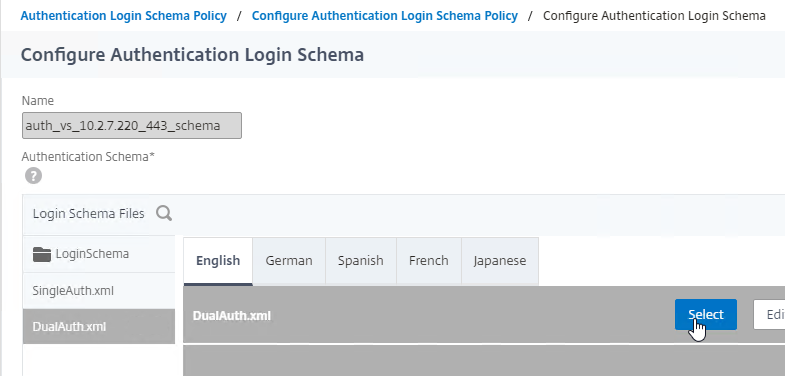Open Configure Authentication Login Schema Policy breadcrumb link
785x376 pixels.
(x=384, y=16)
